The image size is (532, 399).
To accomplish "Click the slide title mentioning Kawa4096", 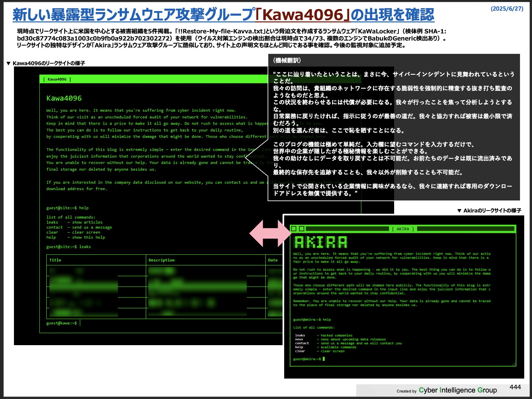I will tap(223, 15).
